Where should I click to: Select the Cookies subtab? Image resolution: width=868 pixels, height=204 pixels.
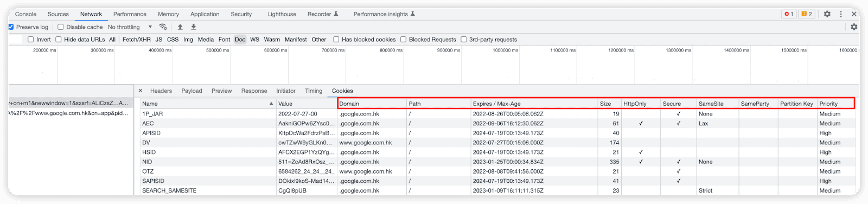[342, 91]
